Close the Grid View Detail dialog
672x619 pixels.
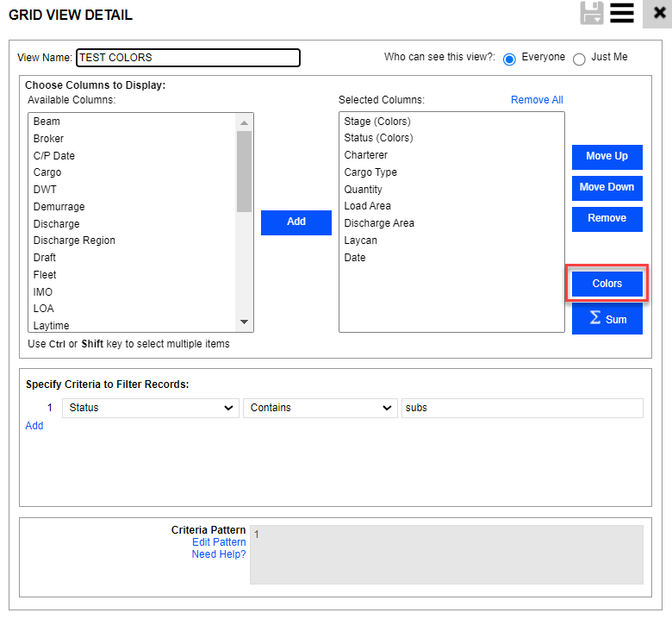(x=659, y=13)
